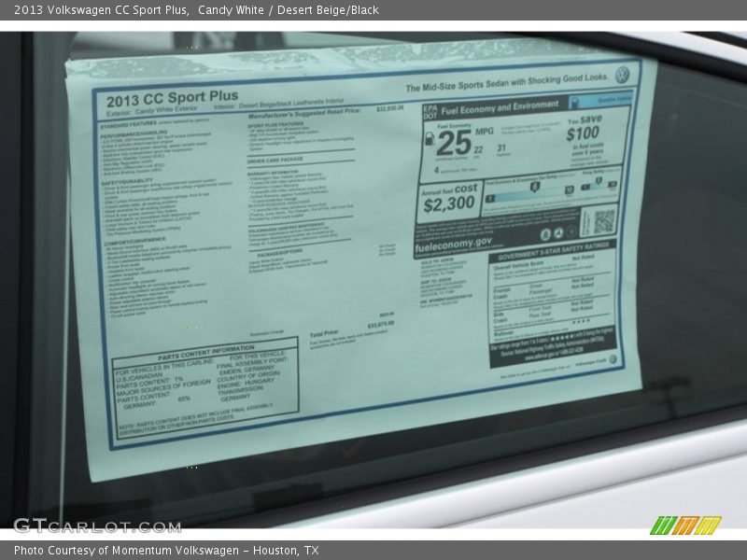Click the "STANDARD FEATURES" heading
This screenshot has height=560, width=747.
point(128,125)
